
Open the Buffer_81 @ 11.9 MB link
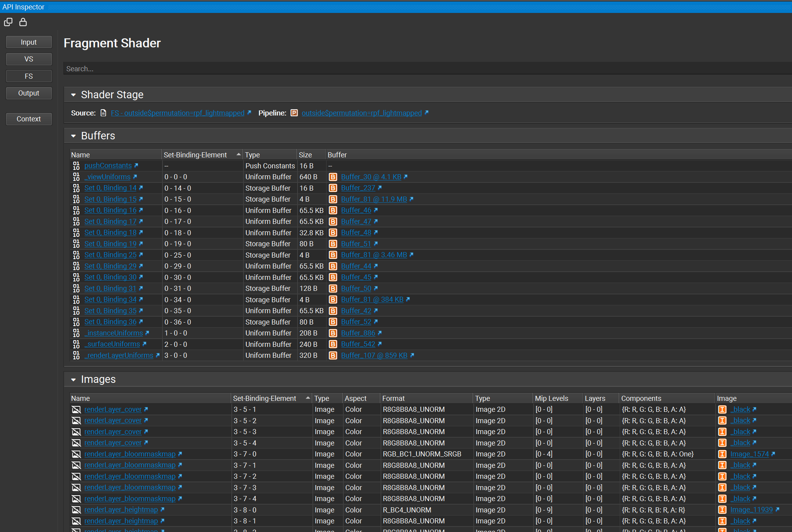tap(373, 199)
